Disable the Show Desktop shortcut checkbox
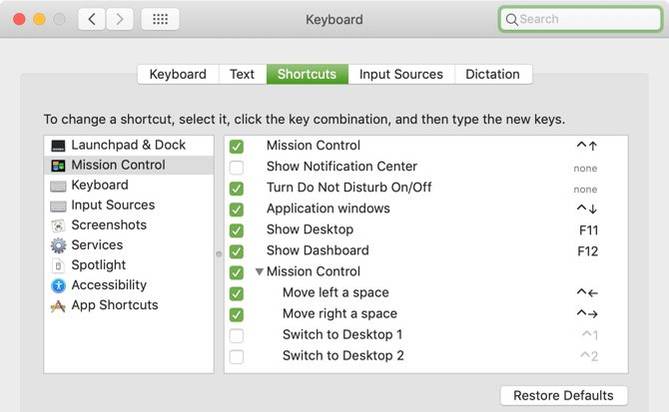This screenshot has width=669, height=412. (236, 230)
